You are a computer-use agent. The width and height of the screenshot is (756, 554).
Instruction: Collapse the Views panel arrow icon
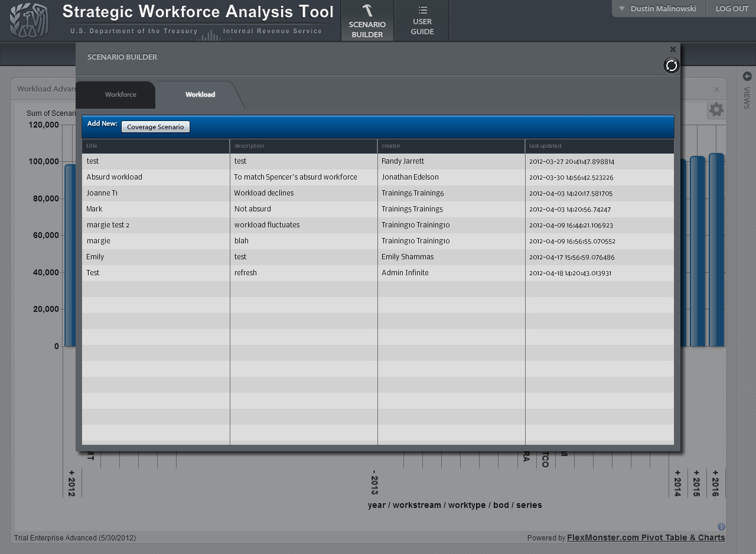pyautogui.click(x=747, y=76)
